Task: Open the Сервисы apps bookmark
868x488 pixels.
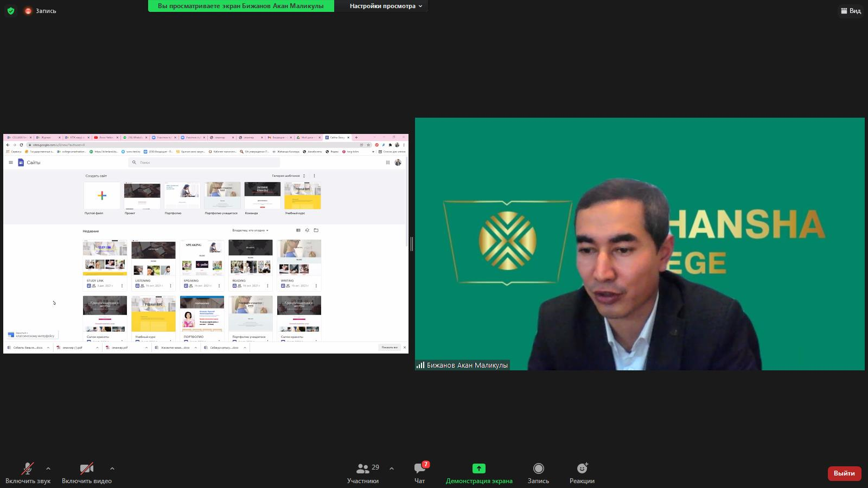Action: tap(14, 152)
